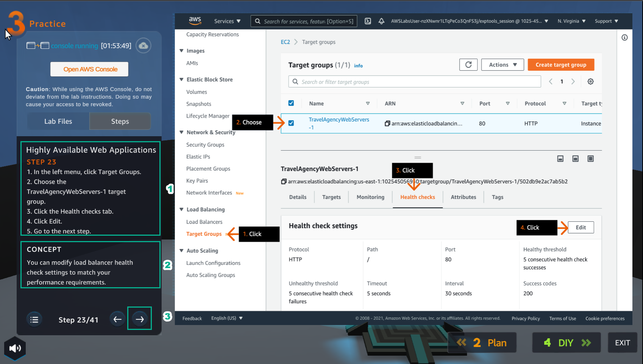
Task: Advance to the next lab step
Action: [140, 319]
